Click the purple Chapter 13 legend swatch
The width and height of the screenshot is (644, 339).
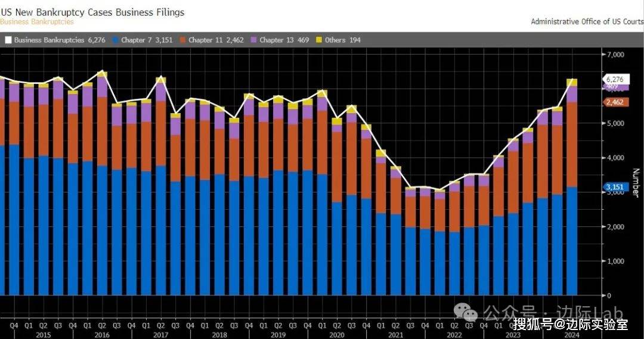pyautogui.click(x=254, y=41)
